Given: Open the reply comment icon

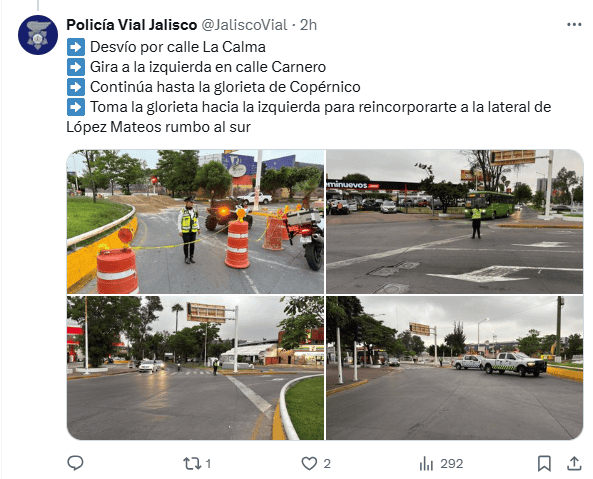Looking at the screenshot, I should click(75, 463).
